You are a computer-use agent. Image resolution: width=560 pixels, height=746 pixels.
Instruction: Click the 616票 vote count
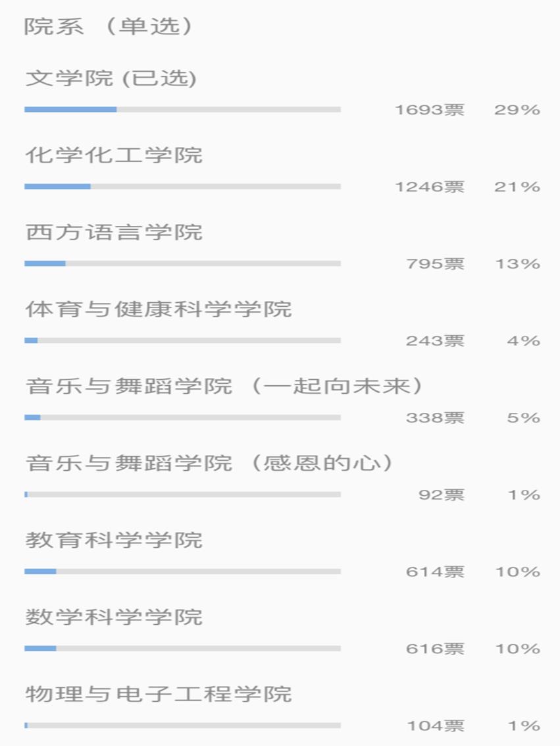click(x=434, y=649)
